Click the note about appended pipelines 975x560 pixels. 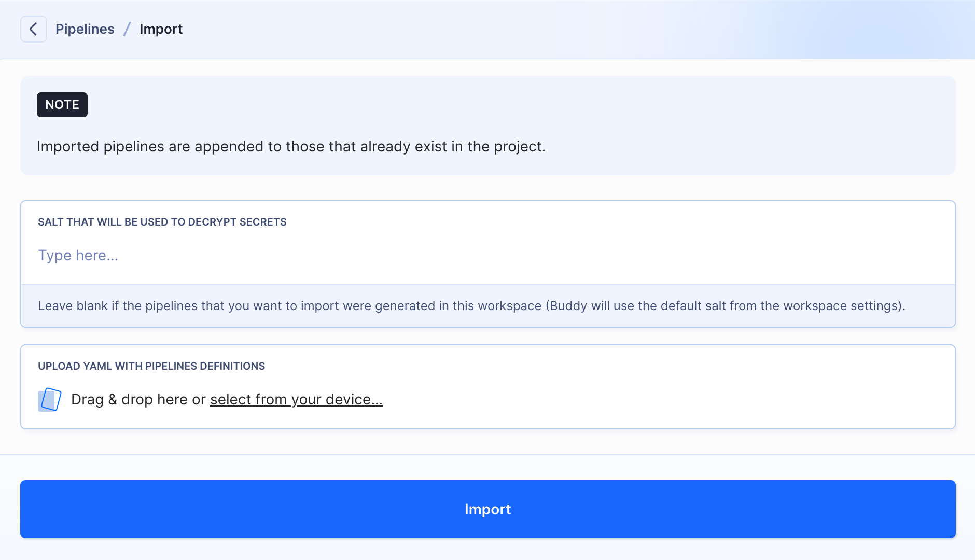[x=291, y=147]
